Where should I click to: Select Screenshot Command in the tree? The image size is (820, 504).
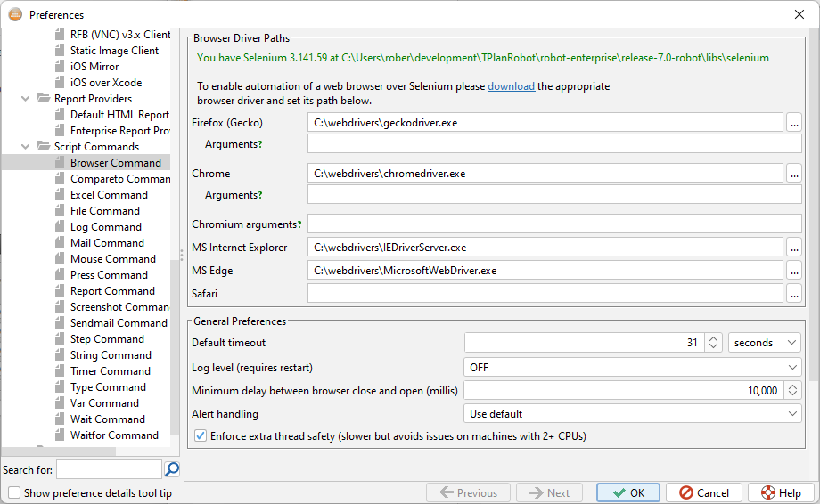(119, 307)
